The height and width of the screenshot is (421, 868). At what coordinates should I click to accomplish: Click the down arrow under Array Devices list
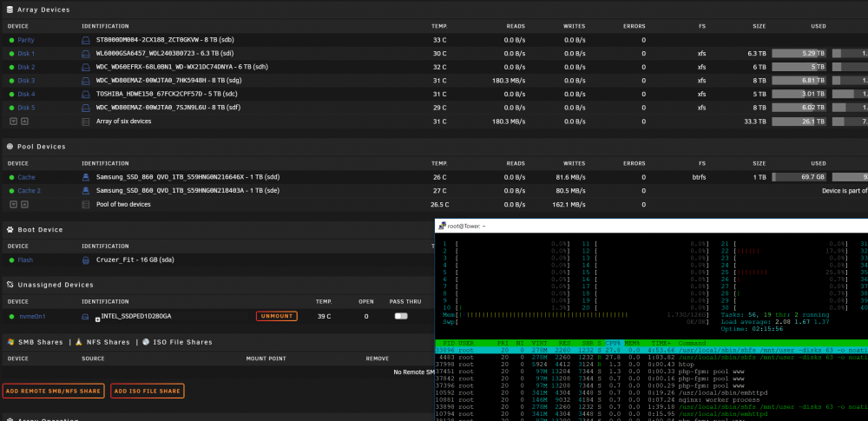(13, 122)
